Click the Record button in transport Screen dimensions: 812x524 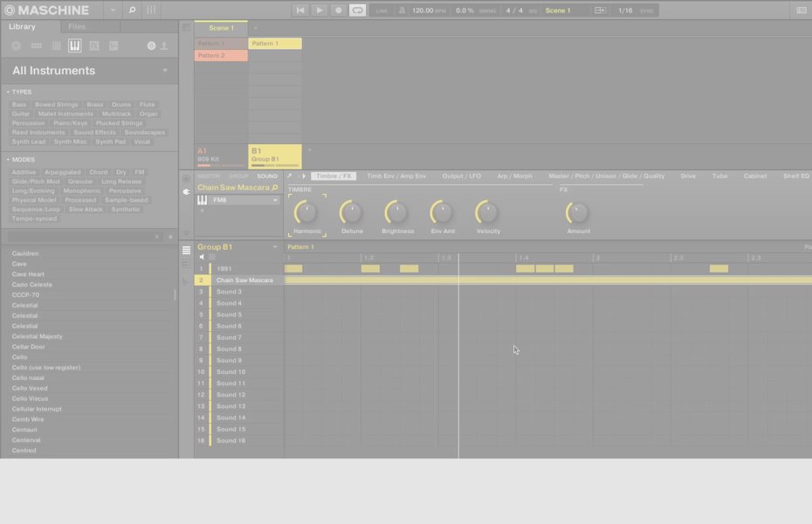point(339,10)
